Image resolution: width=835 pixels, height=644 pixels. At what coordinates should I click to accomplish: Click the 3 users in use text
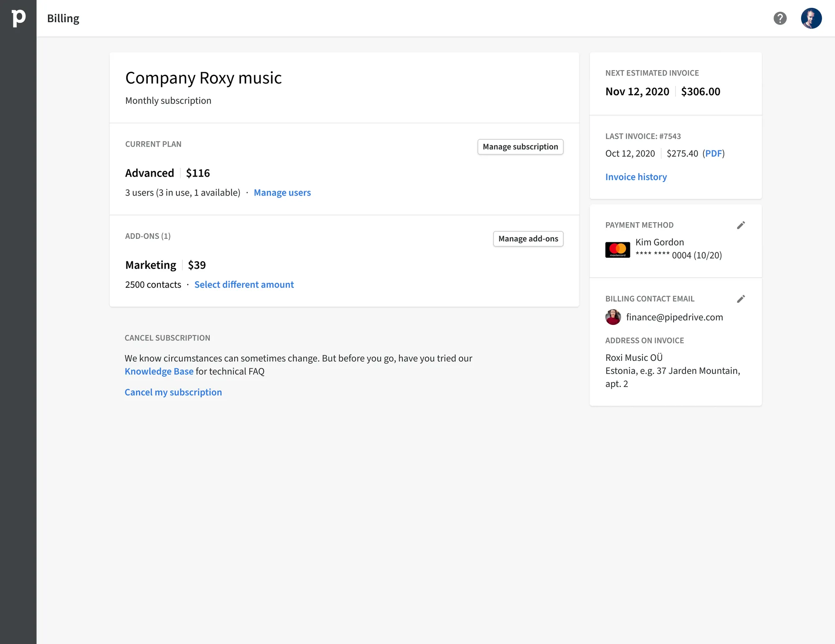(183, 193)
